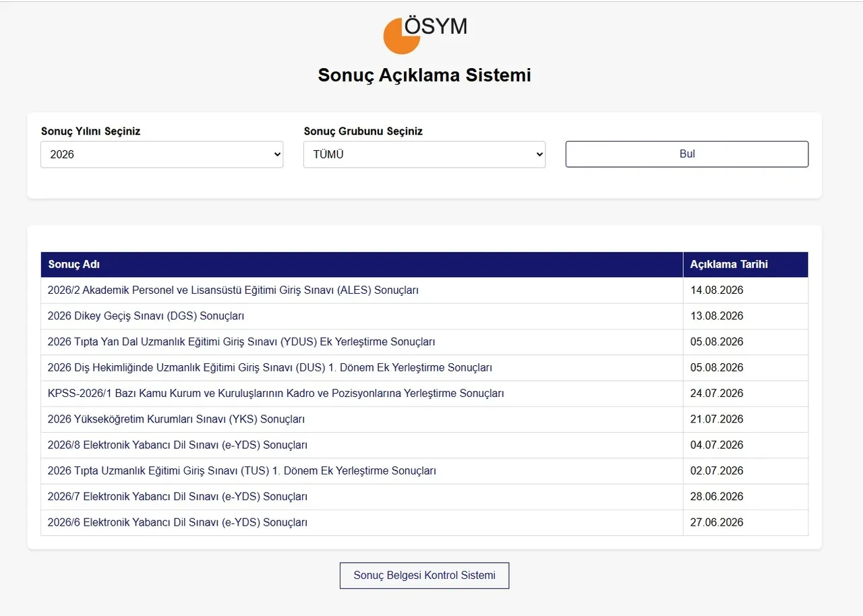
Task: Select the 28.06.2026 date cell
Action: click(x=746, y=497)
